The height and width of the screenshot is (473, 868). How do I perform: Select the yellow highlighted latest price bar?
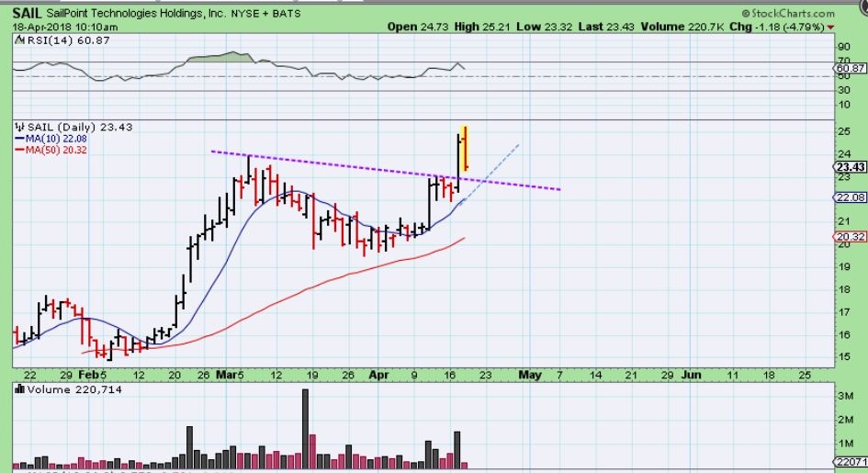point(466,148)
